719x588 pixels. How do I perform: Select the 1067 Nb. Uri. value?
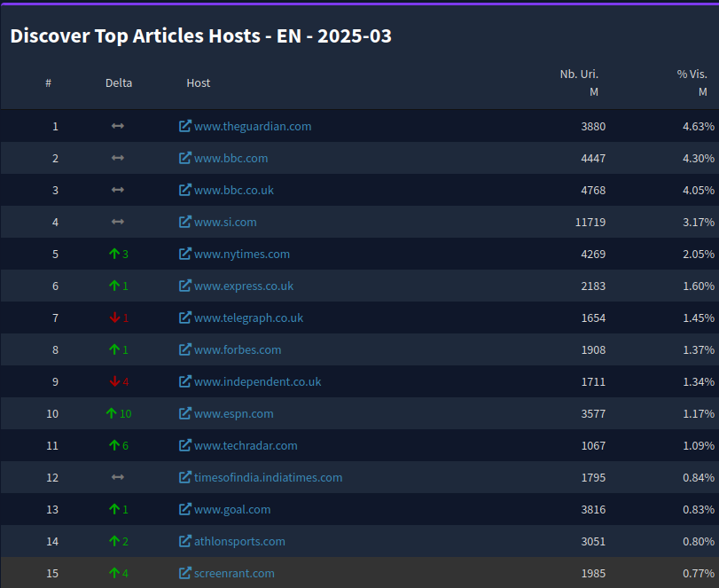(x=593, y=445)
